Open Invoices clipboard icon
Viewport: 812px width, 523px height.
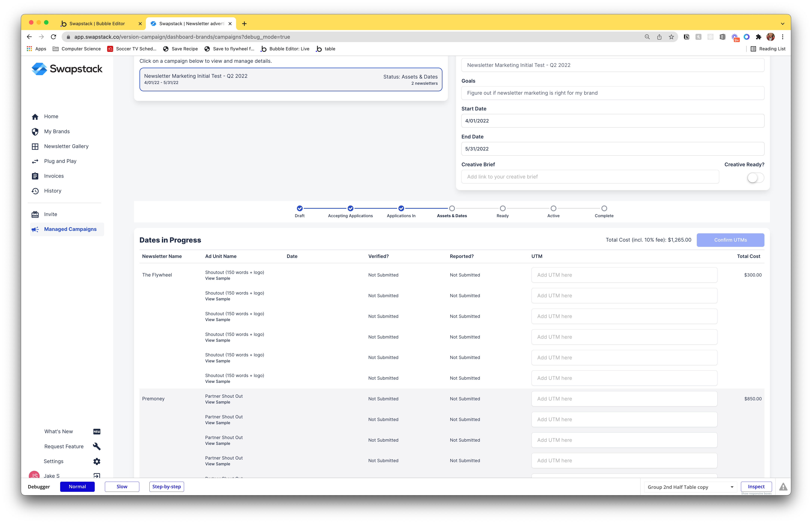(35, 176)
